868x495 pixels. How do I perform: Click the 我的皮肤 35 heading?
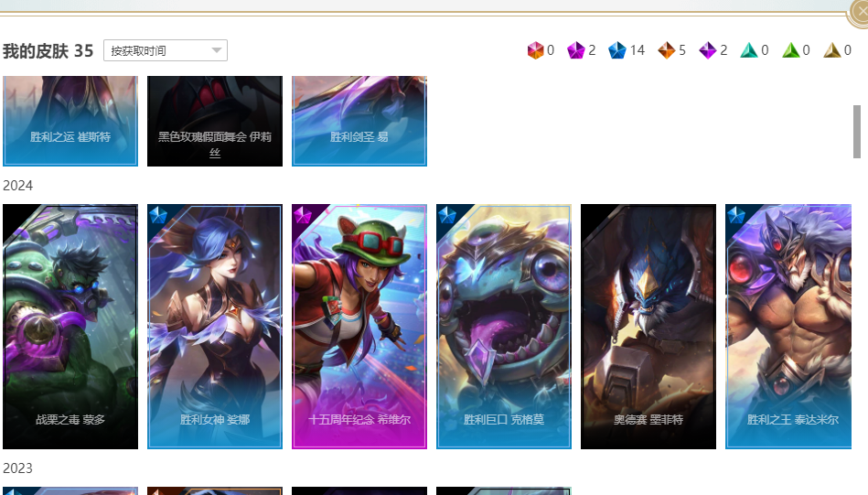tap(48, 51)
